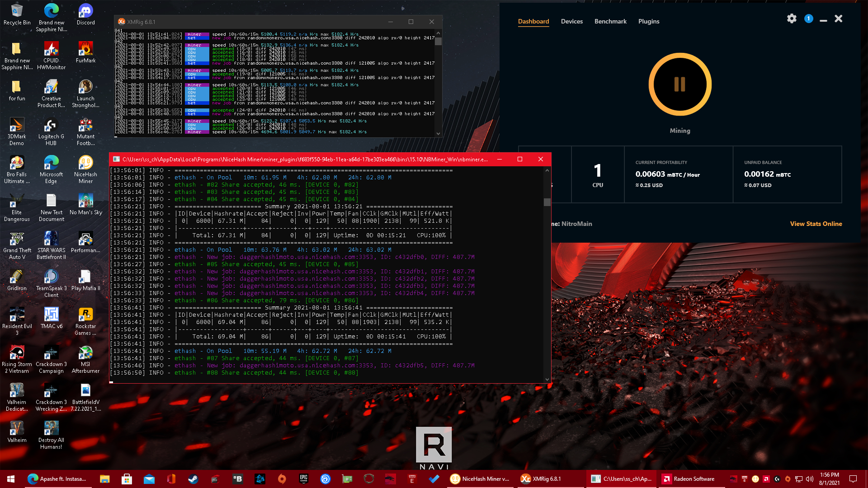Select the Elite Dangerous desktop icon
The width and height of the screenshot is (868, 488).
(17, 208)
